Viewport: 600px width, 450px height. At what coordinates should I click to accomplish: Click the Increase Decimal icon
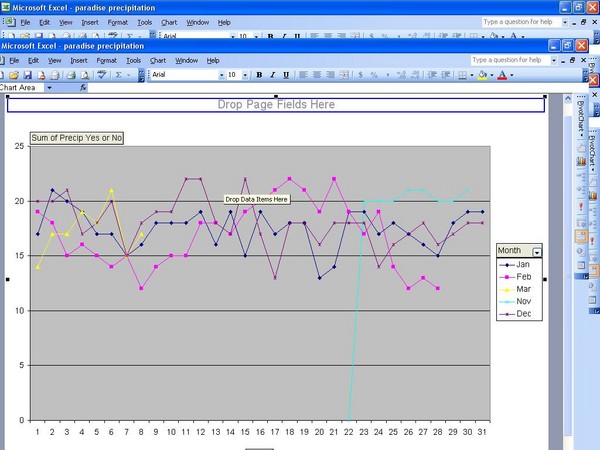point(401,75)
